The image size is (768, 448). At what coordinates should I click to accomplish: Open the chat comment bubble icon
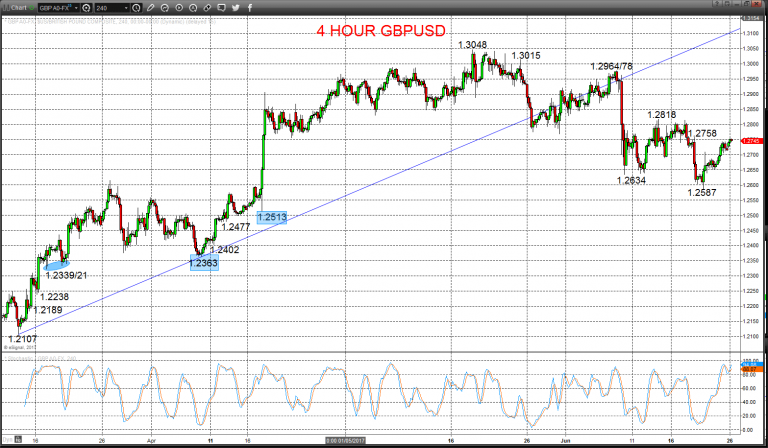(221, 8)
